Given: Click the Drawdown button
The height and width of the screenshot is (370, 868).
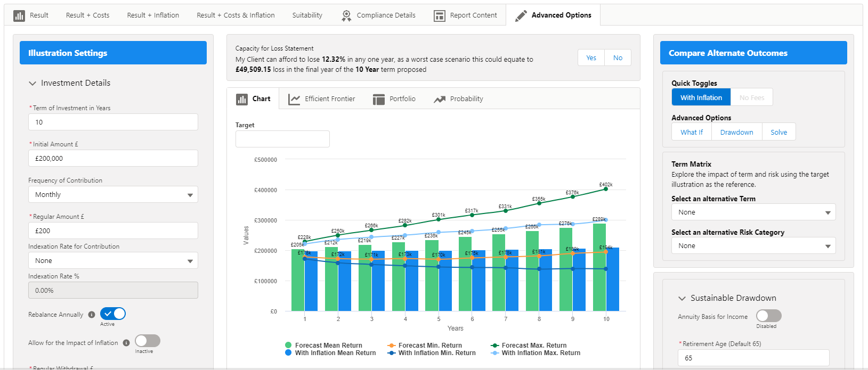Looking at the screenshot, I should click(x=736, y=133).
